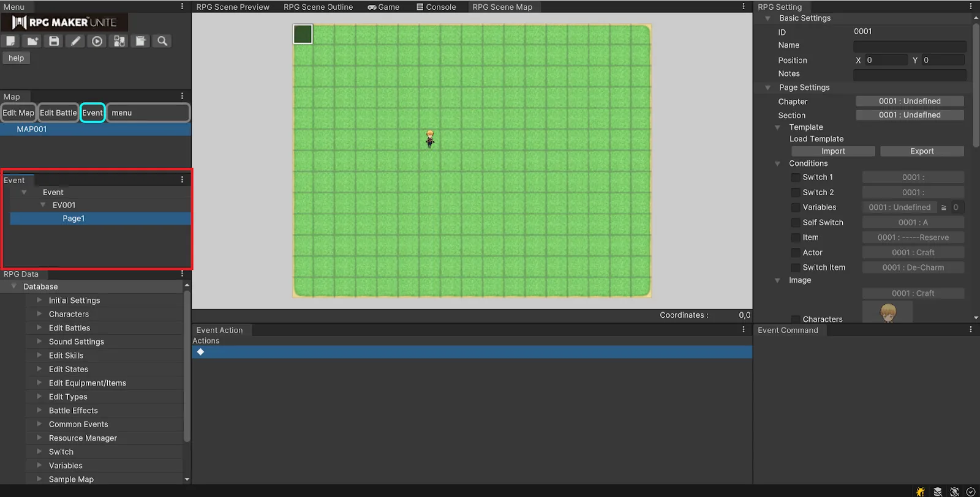Click the magnifying glass search icon

coord(162,41)
